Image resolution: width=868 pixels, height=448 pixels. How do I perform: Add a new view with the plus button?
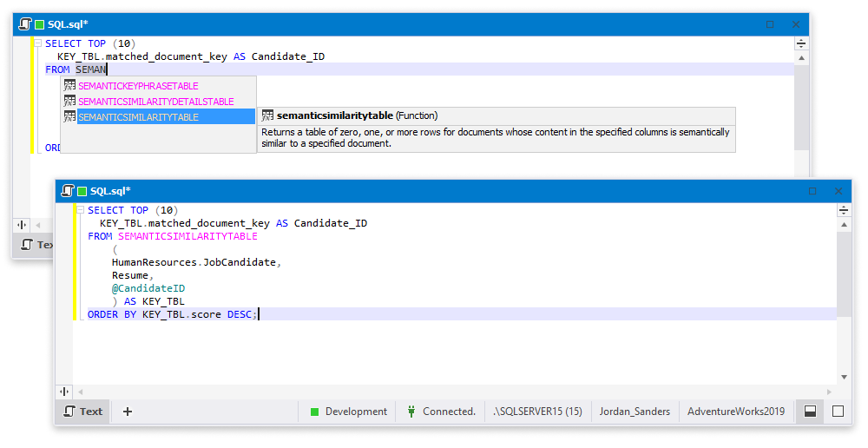[x=128, y=412]
